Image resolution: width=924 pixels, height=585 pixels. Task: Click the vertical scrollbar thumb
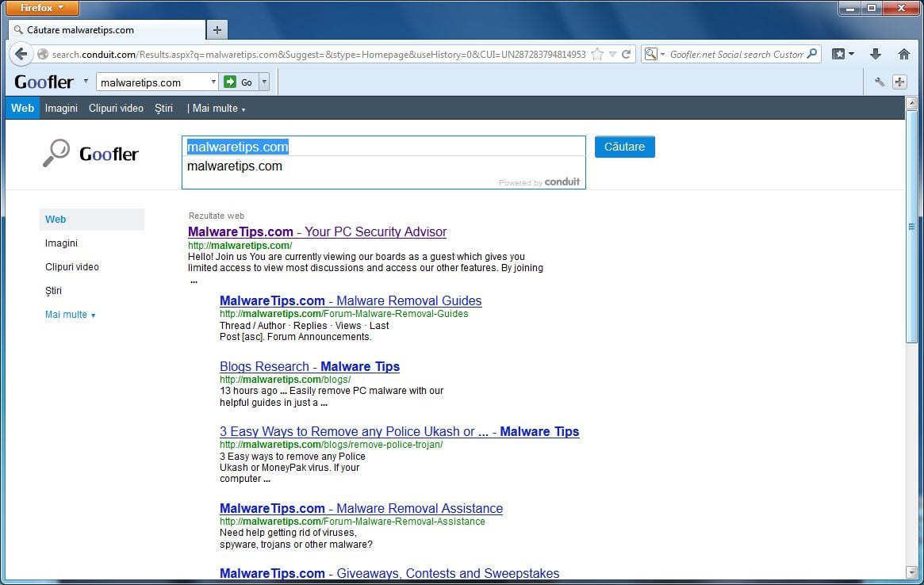coord(911,226)
